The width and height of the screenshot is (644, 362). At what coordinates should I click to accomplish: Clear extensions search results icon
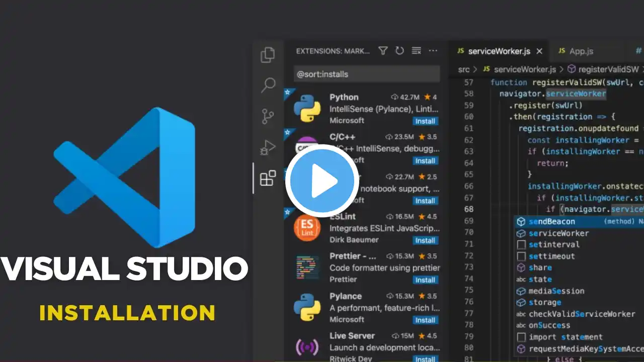click(x=416, y=51)
